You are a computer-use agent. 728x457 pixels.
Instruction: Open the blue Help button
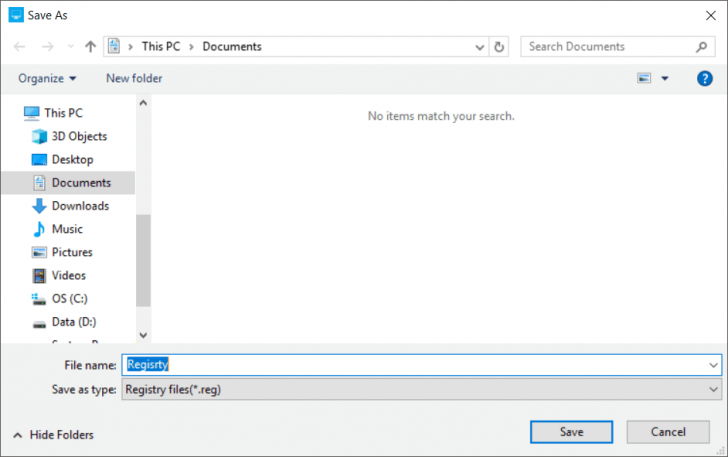pos(704,78)
